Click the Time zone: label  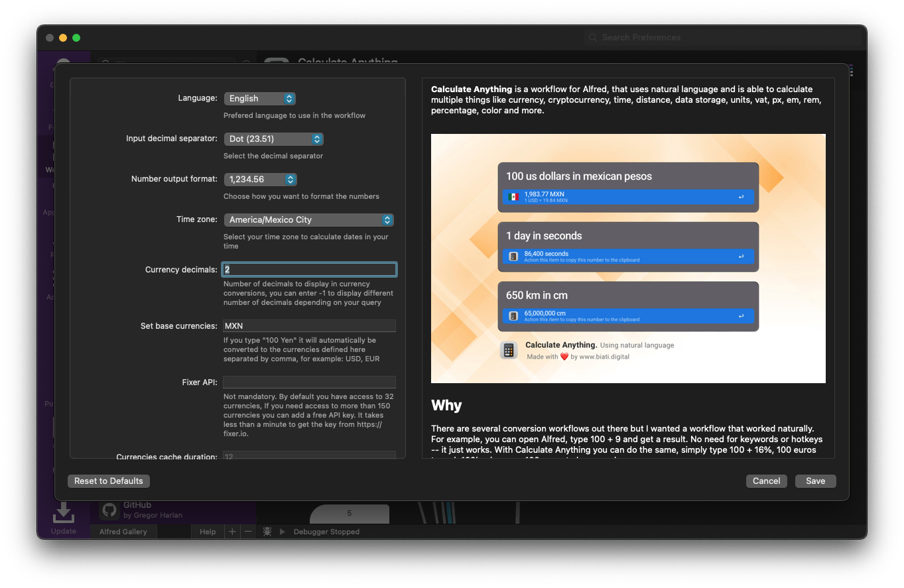(197, 219)
